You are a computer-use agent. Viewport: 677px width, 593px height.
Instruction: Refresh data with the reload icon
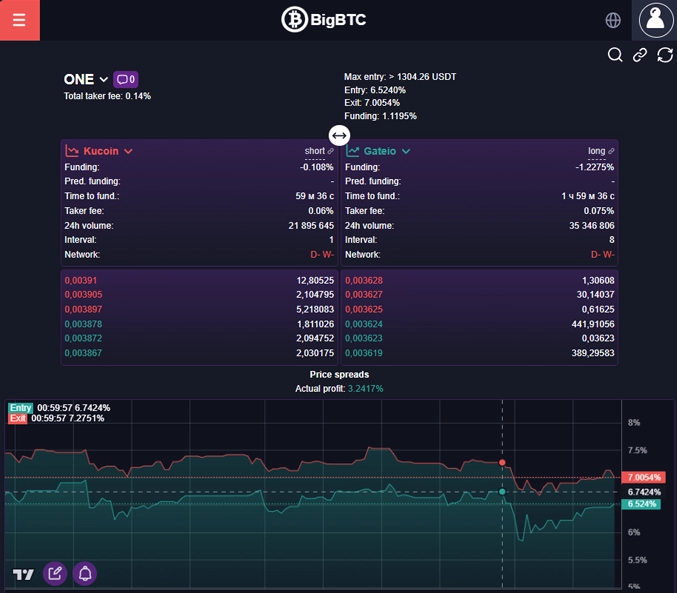[x=665, y=55]
